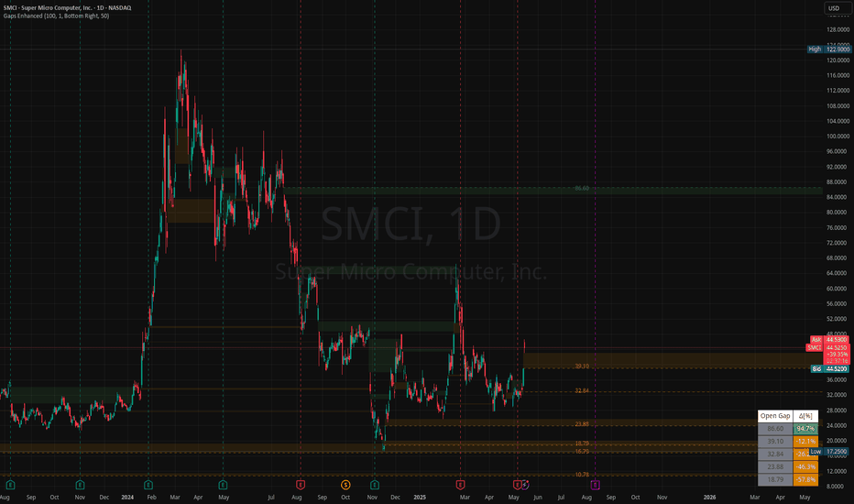The width and height of the screenshot is (854, 504).
Task: Click the 100.0000 mark on the price scale
Action: (x=838, y=137)
